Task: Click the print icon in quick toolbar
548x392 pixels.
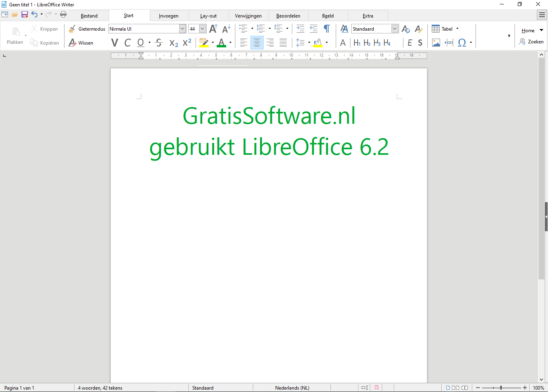Action: point(63,14)
